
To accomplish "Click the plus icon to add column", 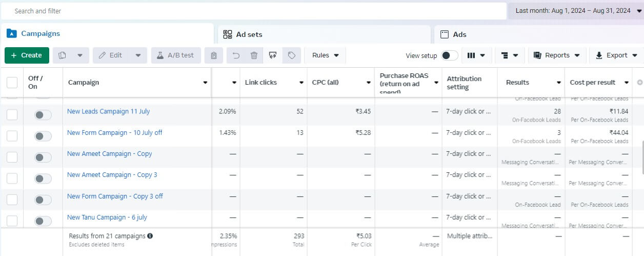I will 639,83.
